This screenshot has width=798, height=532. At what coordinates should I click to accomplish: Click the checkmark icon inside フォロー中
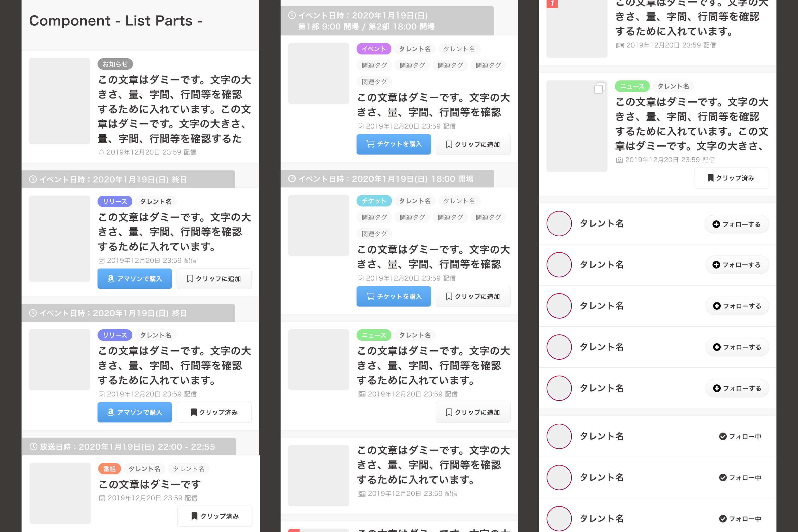click(723, 436)
